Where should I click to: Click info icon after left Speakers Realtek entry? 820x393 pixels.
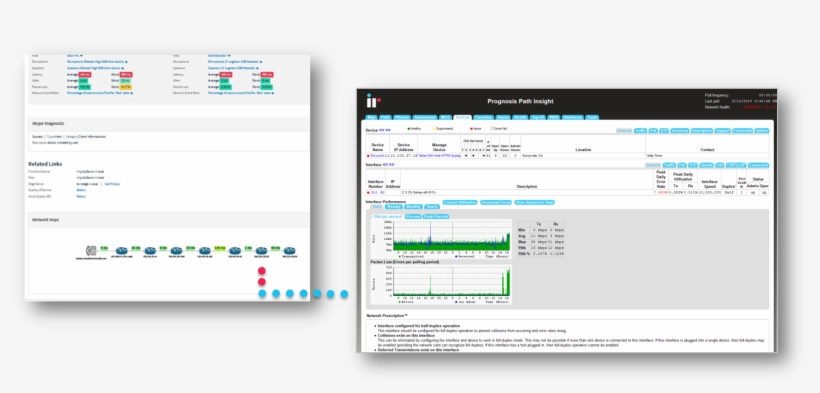123,68
